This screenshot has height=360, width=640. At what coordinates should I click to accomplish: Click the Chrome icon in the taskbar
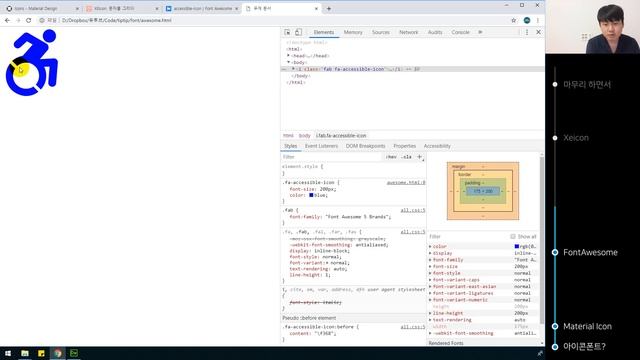click(x=58, y=353)
